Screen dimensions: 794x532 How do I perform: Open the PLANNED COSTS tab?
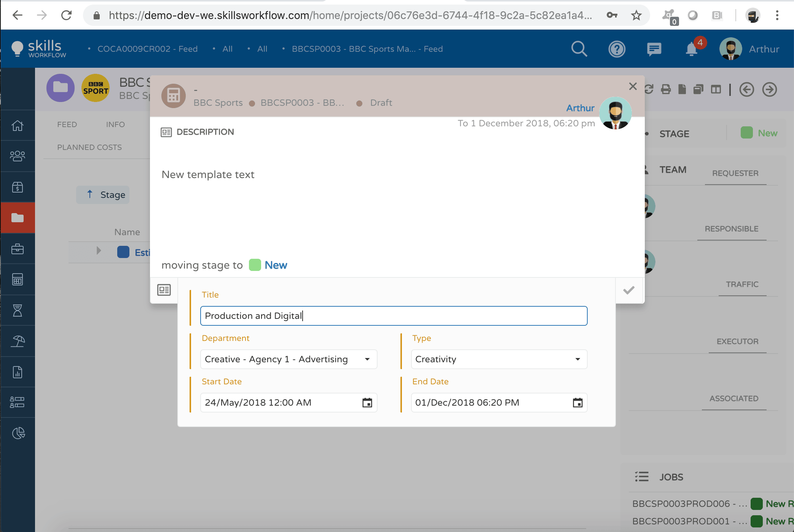[89, 147]
